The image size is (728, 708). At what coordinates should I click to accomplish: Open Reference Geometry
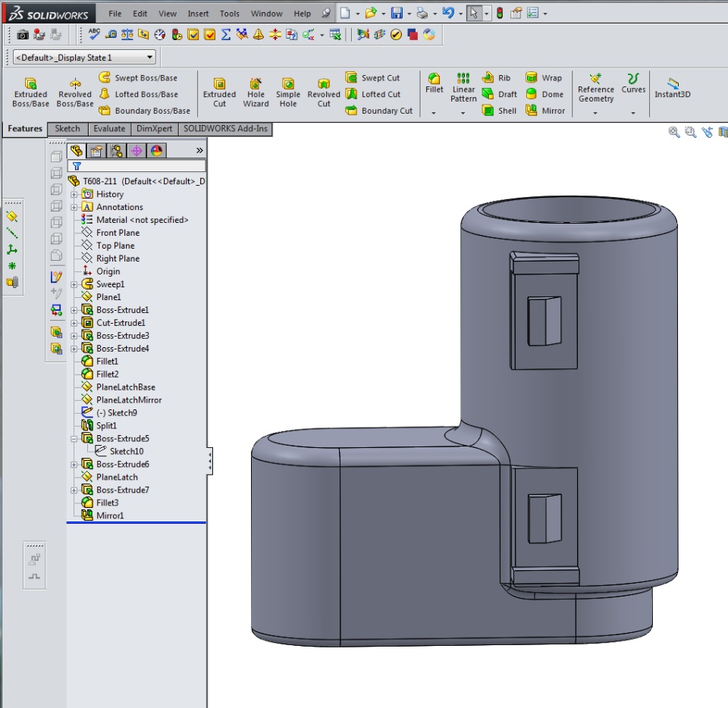(x=596, y=87)
